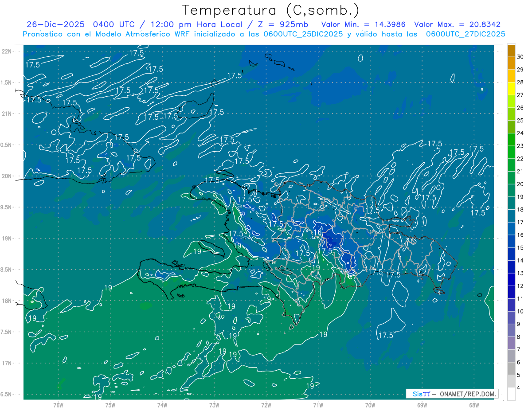Click the '16' contour label on the map
The height and width of the screenshot is (411, 532).
click(x=317, y=232)
